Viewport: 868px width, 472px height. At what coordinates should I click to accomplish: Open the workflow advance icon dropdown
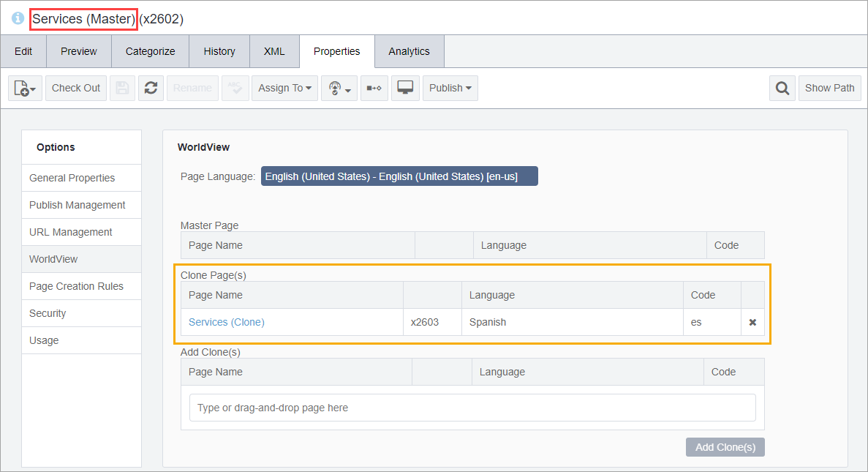pos(339,88)
